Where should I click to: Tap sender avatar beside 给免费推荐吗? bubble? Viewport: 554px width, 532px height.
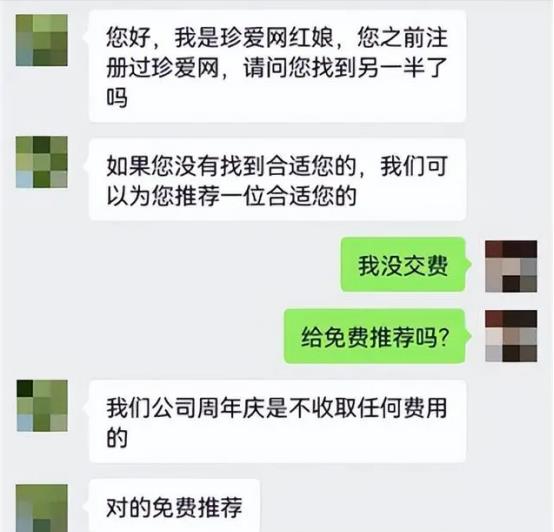[x=511, y=336]
